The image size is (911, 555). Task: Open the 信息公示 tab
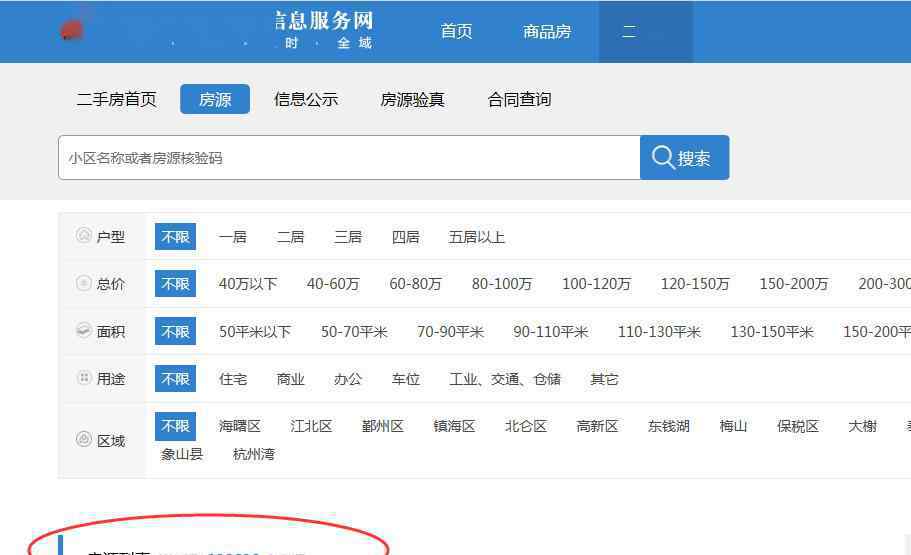[306, 99]
